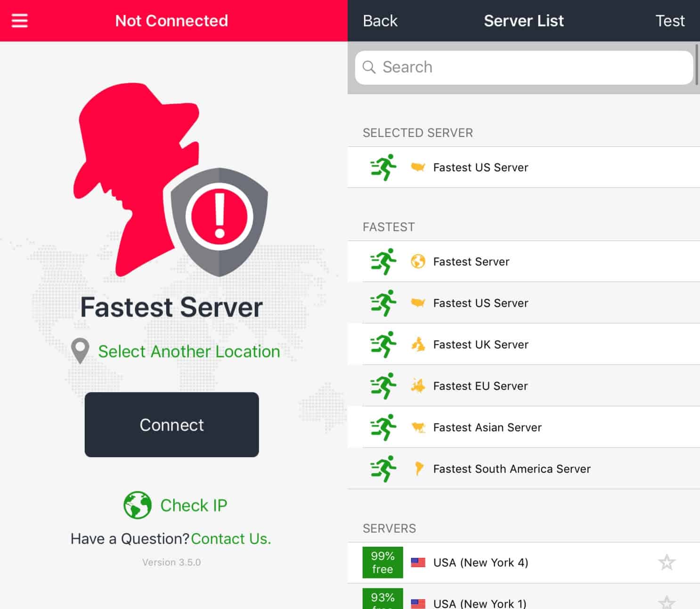This screenshot has width=700, height=609.
Task: Click the Connect button
Action: pos(171,424)
